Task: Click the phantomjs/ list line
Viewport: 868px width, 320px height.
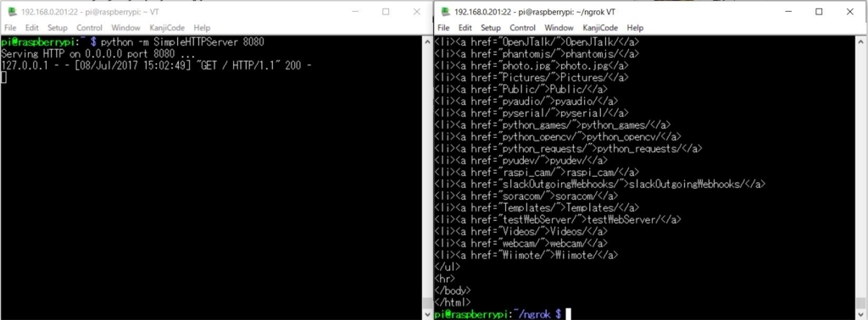Action: 537,53
